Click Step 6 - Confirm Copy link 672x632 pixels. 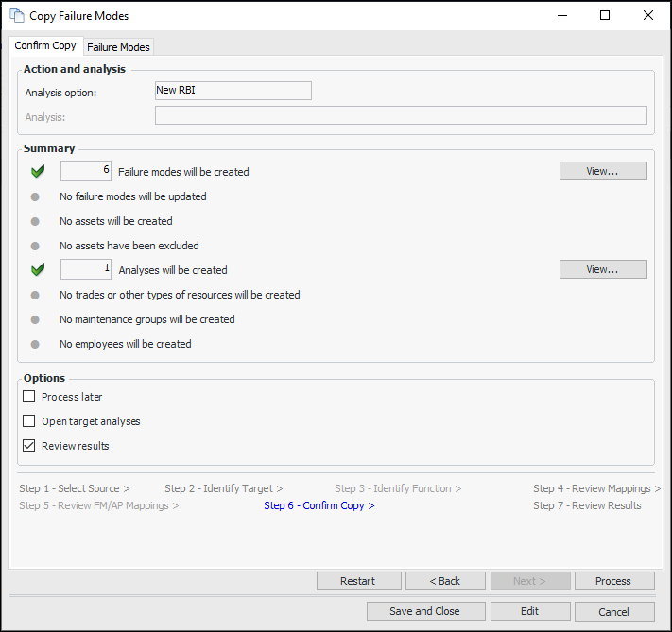click(319, 506)
